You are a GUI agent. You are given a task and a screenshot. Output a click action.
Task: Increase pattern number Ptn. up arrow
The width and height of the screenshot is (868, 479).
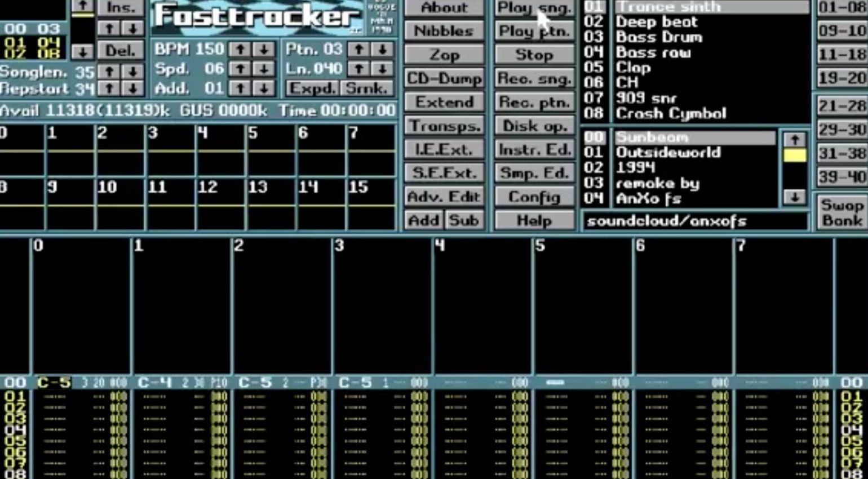pyautogui.click(x=359, y=50)
